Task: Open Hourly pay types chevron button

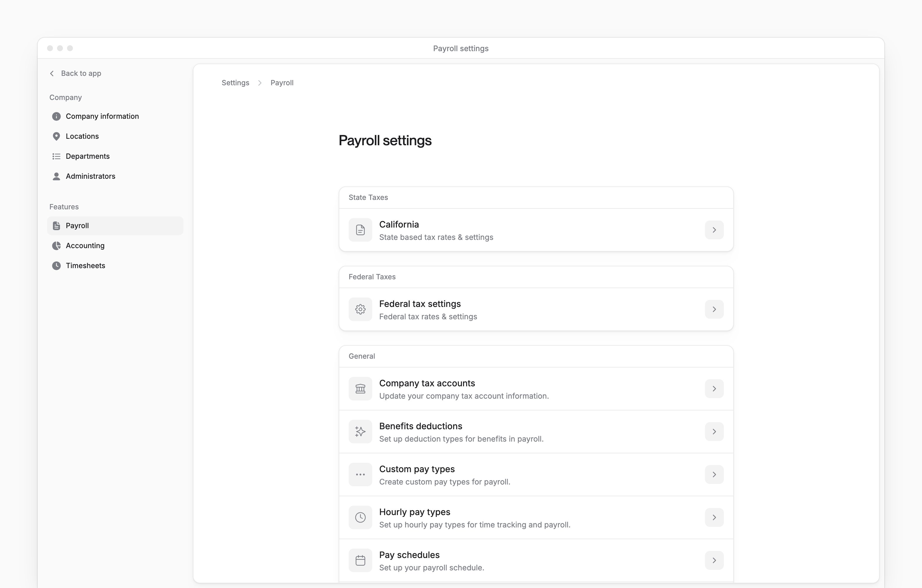Action: 714,517
